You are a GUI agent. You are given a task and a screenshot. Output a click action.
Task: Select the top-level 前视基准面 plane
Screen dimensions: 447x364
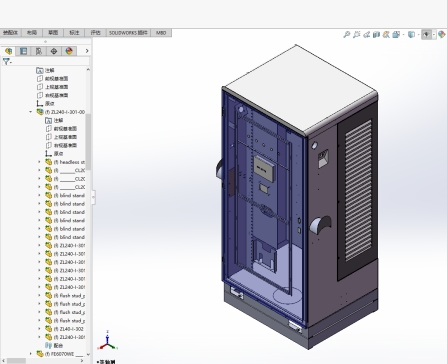(52, 79)
